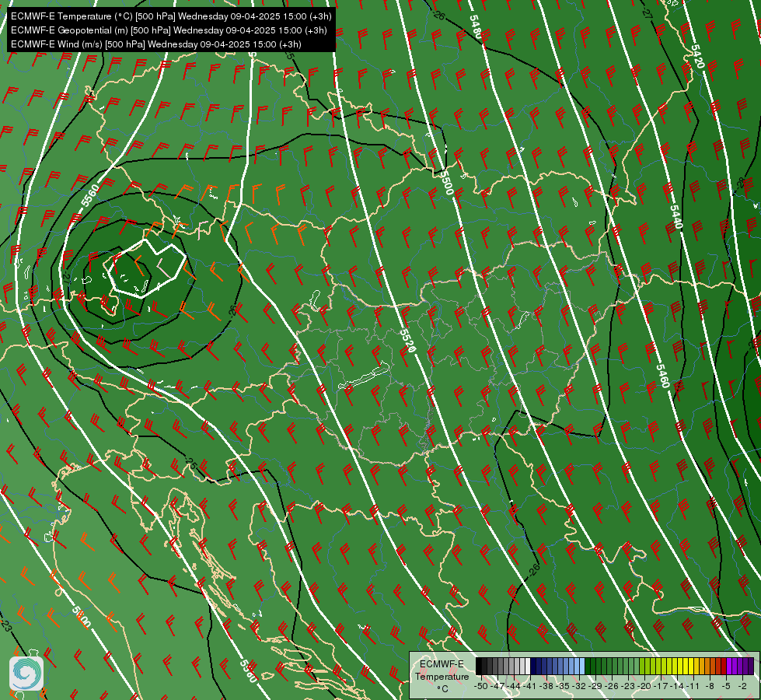Click the -20 tick value in the legend
The width and height of the screenshot is (761, 700).
[x=644, y=687]
